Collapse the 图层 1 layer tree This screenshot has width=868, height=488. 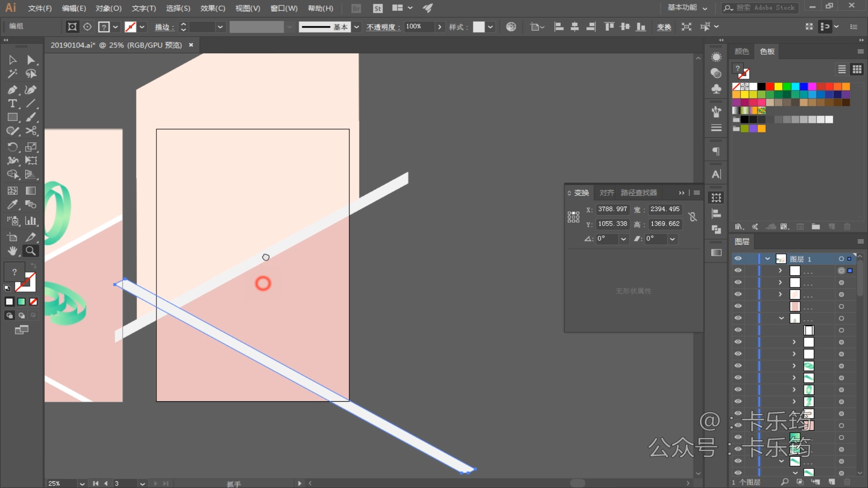pos(768,258)
